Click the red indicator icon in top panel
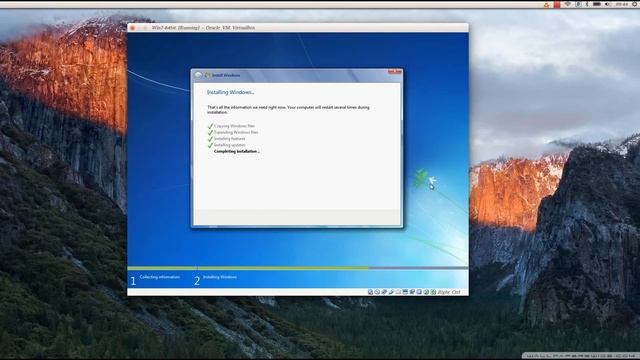640x360 pixels. click(x=557, y=4)
